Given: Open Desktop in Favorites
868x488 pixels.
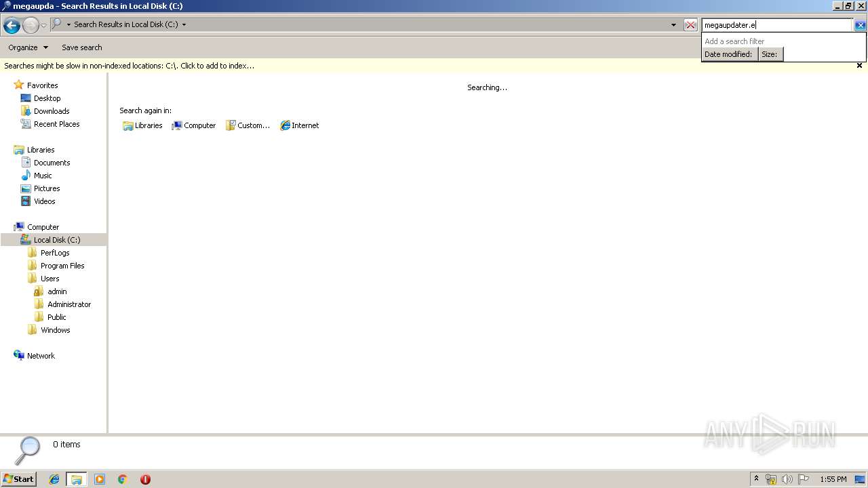Looking at the screenshot, I should (47, 98).
